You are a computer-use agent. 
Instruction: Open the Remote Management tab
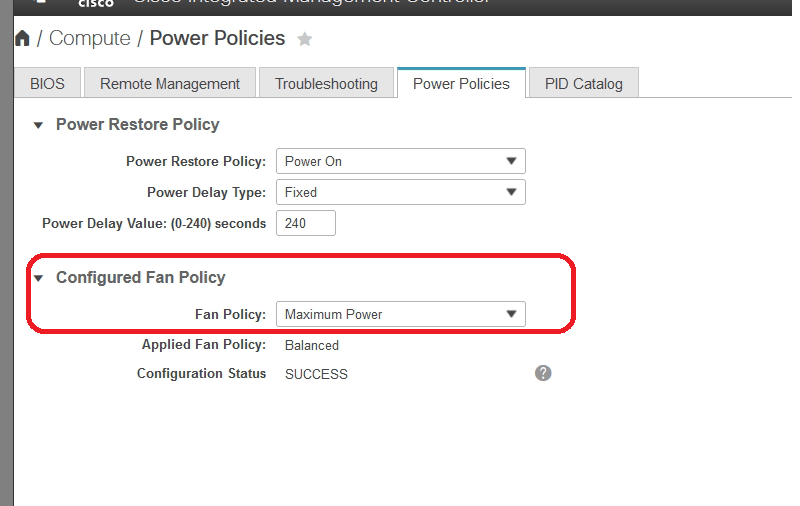170,83
